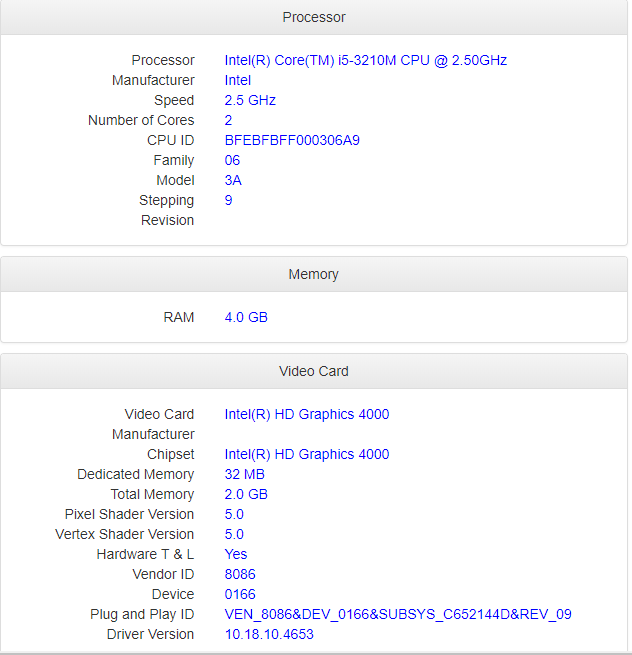Click Video Card value 'Intel(R) HD Graphics 4000'
Viewport: 632px width, 655px height.
tap(307, 414)
